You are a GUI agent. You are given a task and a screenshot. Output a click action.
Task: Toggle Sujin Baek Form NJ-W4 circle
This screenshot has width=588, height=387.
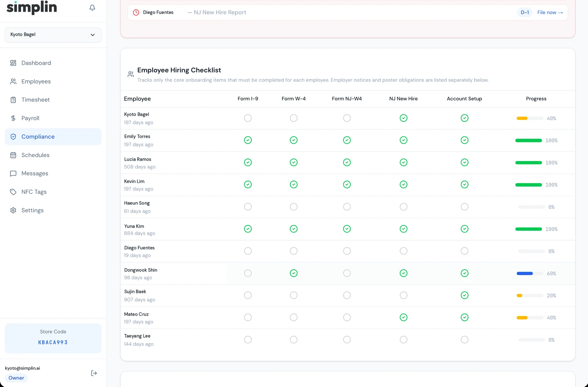[x=347, y=295]
